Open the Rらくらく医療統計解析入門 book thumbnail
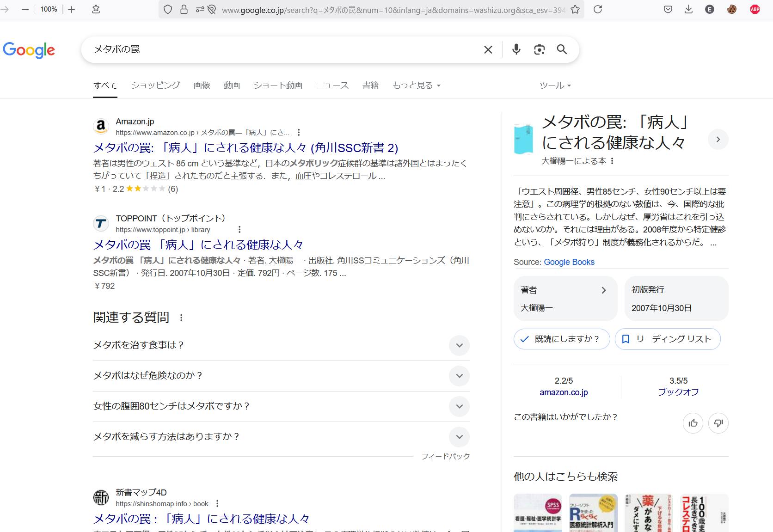The height and width of the screenshot is (532, 773). pos(593,513)
